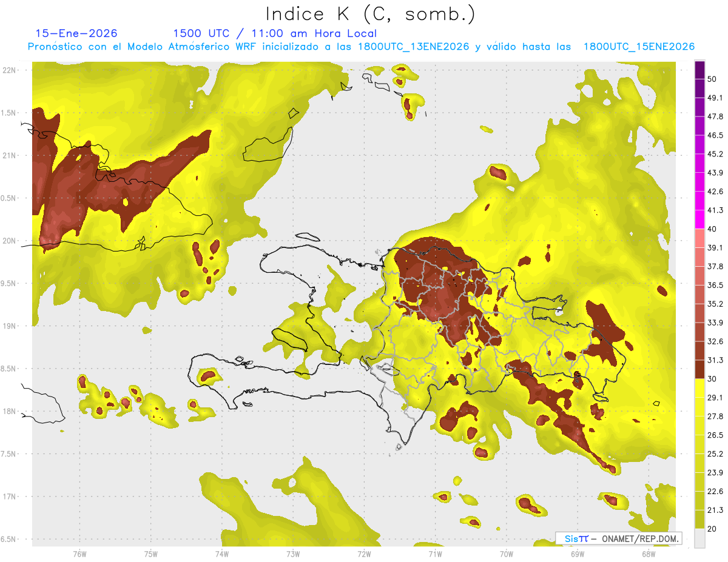The height and width of the screenshot is (562, 728).
Task: Click the '73W' longitude axis label
Action: click(293, 554)
